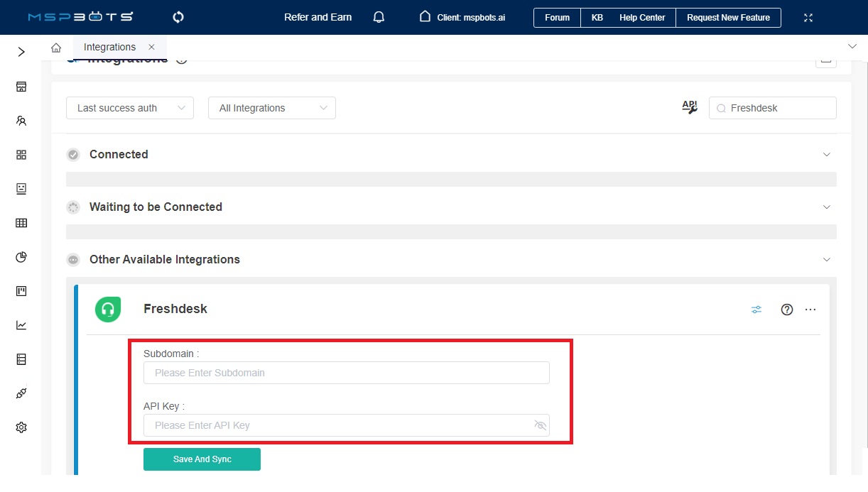
Task: Select the pie chart icon in the sidebar
Action: 21,257
